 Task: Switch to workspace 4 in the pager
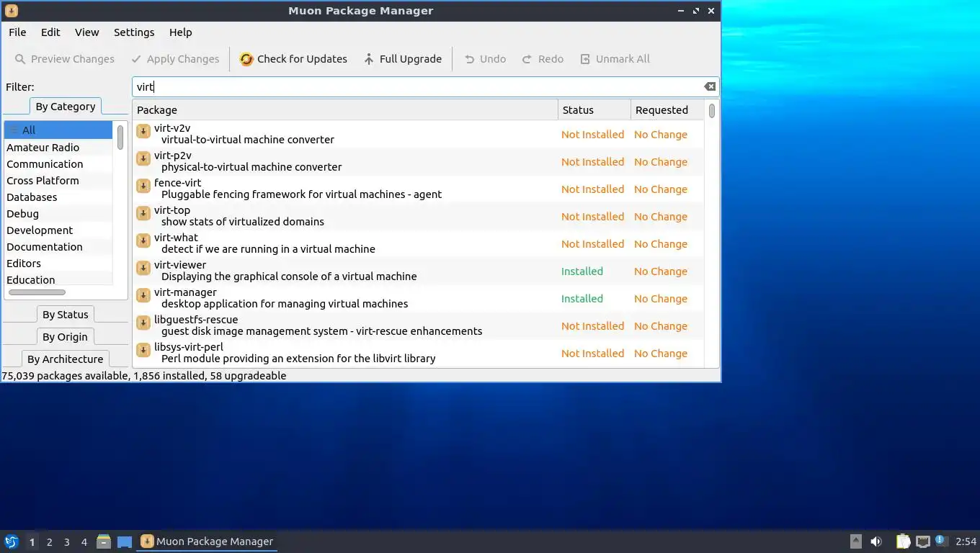(84, 542)
